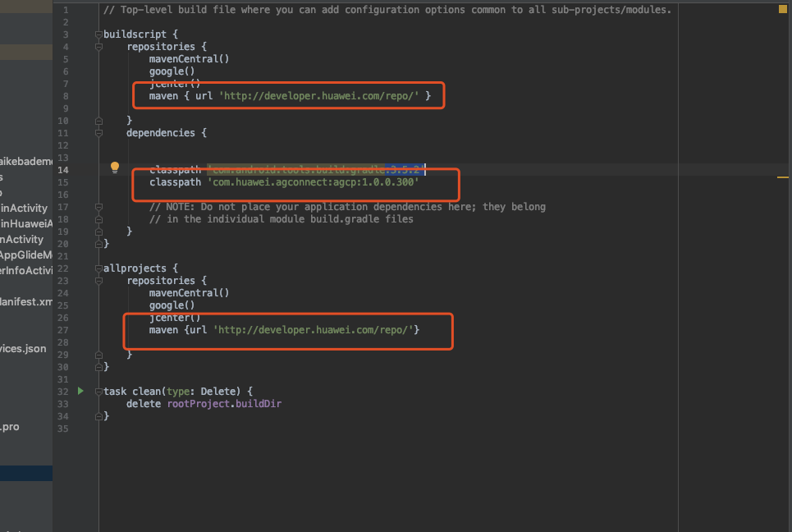Collapse the repositories block under allprojects
Image resolution: width=792 pixels, height=532 pixels.
point(99,281)
